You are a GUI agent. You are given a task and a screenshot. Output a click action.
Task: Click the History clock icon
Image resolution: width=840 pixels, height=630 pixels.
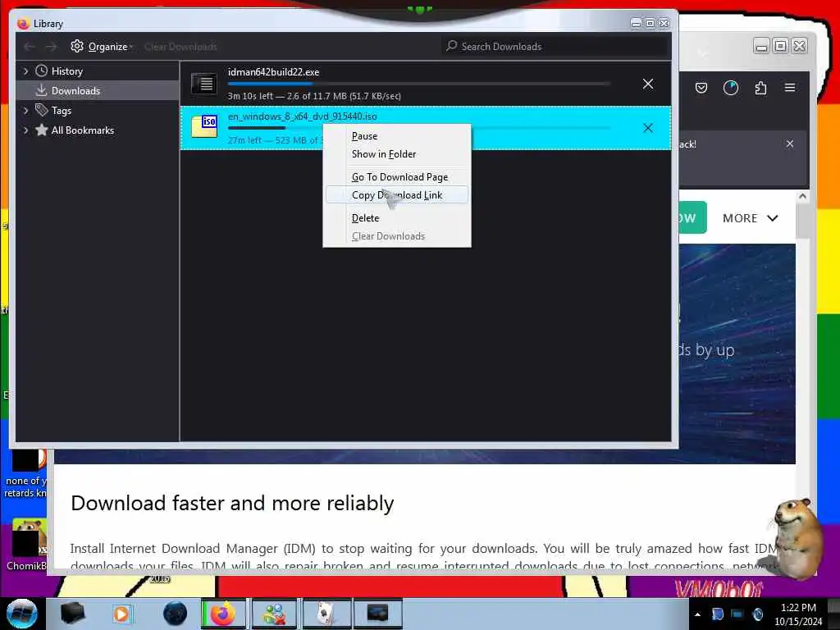click(41, 71)
